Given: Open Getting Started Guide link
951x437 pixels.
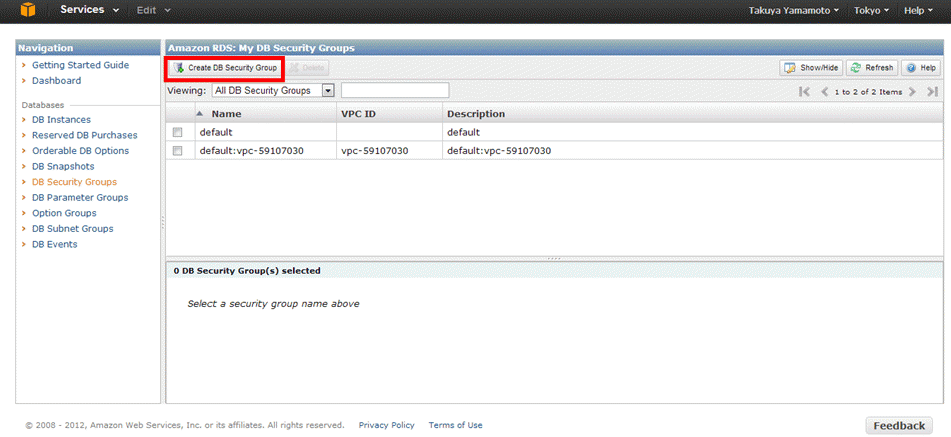Looking at the screenshot, I should pos(80,65).
